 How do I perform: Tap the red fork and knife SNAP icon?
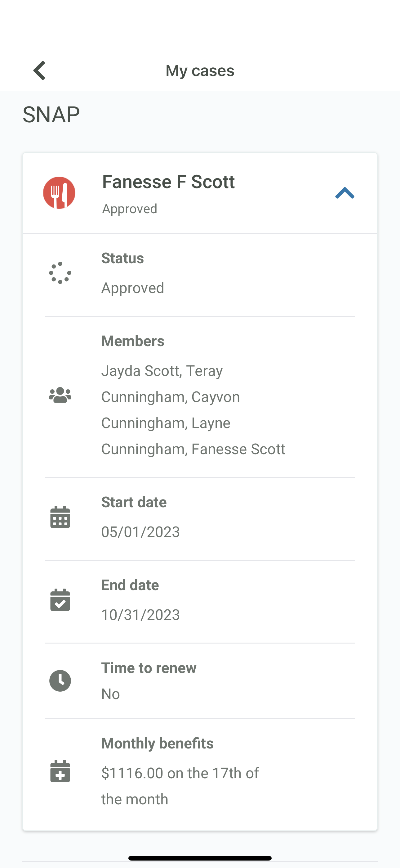[x=59, y=193]
